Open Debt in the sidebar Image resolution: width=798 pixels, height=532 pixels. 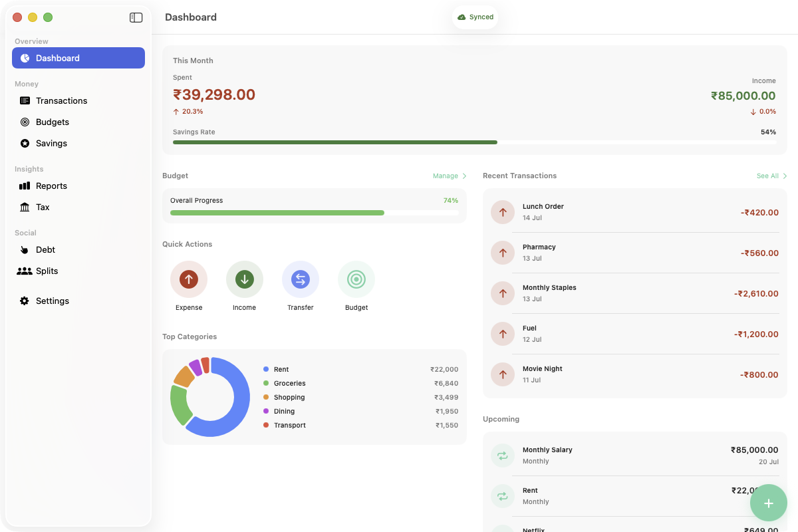pyautogui.click(x=78, y=249)
